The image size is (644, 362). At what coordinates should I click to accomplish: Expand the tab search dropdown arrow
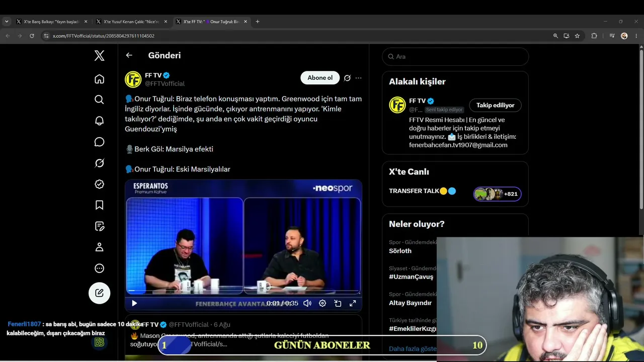pos(7,22)
